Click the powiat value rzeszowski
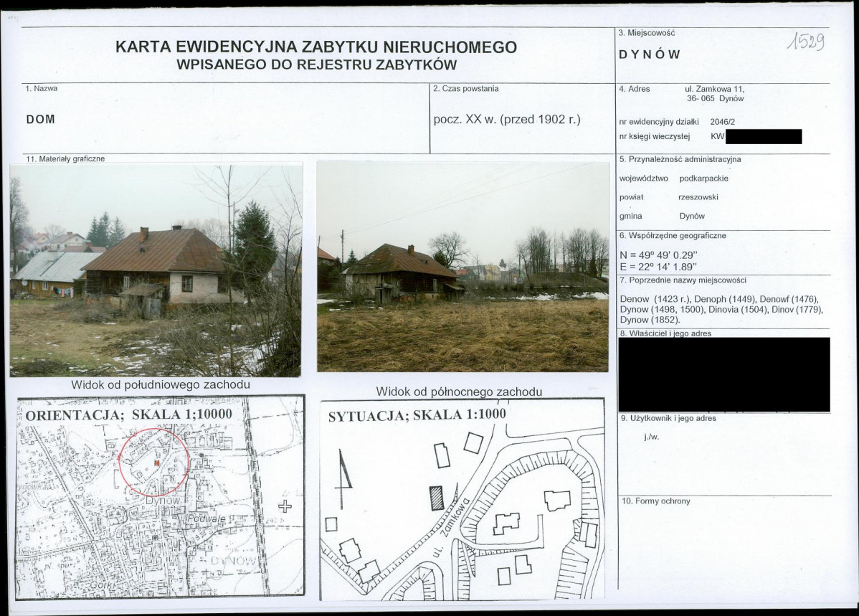The height and width of the screenshot is (616, 859). click(698, 197)
